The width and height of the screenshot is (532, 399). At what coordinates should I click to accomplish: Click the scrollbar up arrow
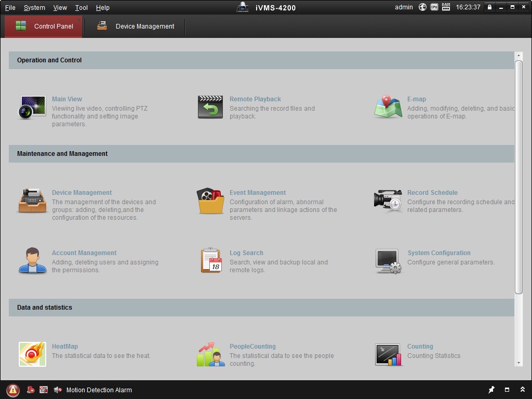click(x=518, y=56)
